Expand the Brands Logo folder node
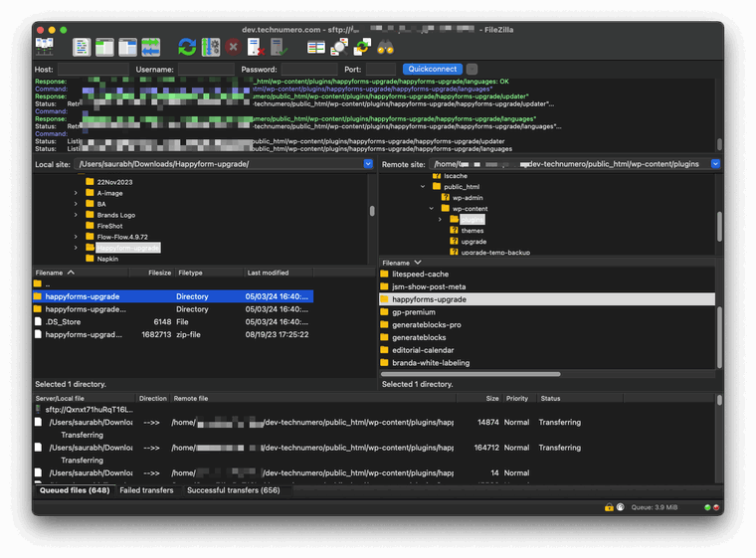 (x=76, y=215)
